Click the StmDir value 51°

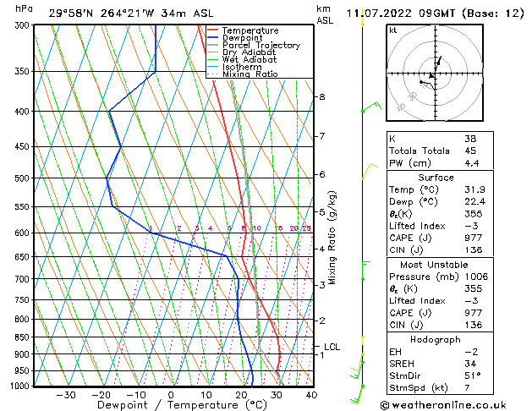[473, 376]
